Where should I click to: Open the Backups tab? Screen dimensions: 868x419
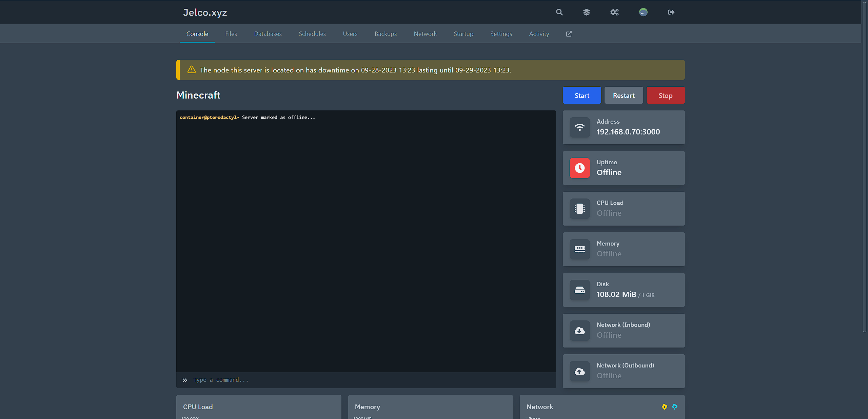tap(386, 34)
